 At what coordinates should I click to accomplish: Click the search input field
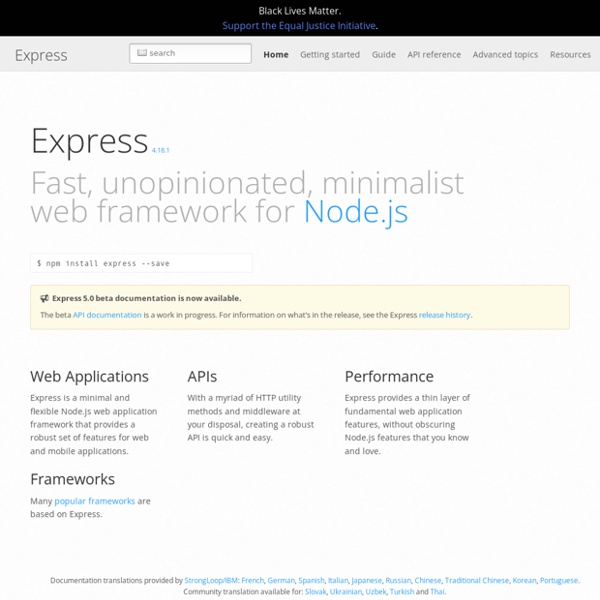point(190,54)
